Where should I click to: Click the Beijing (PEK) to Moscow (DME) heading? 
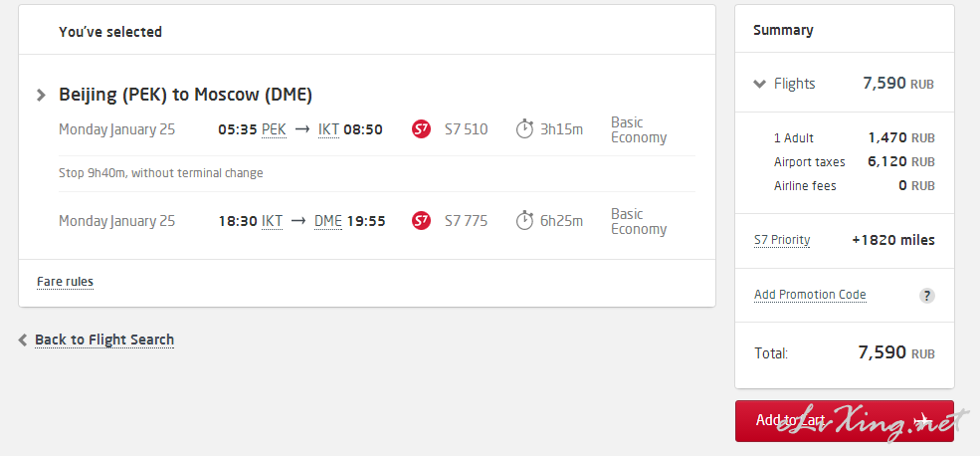[x=186, y=95]
